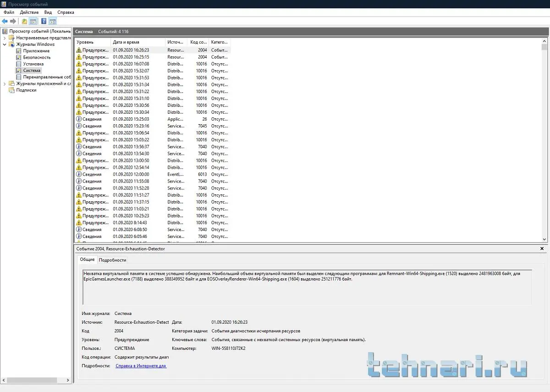Click the event list scroll-down arrow
550x392 pixels.
coord(544,239)
